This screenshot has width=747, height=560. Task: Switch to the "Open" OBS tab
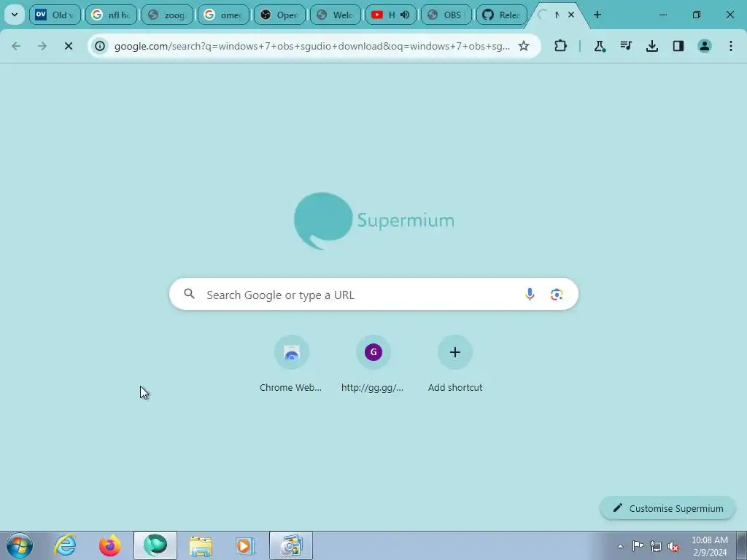279,15
